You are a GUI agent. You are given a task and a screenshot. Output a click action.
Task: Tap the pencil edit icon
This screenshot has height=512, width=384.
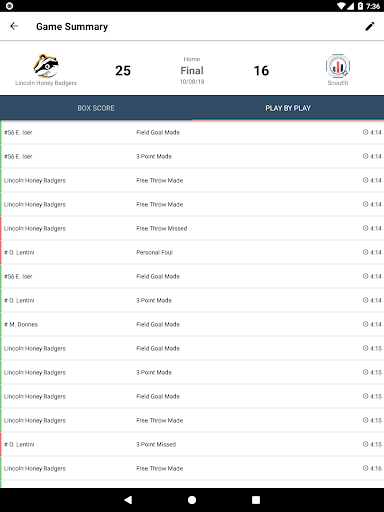point(370,26)
